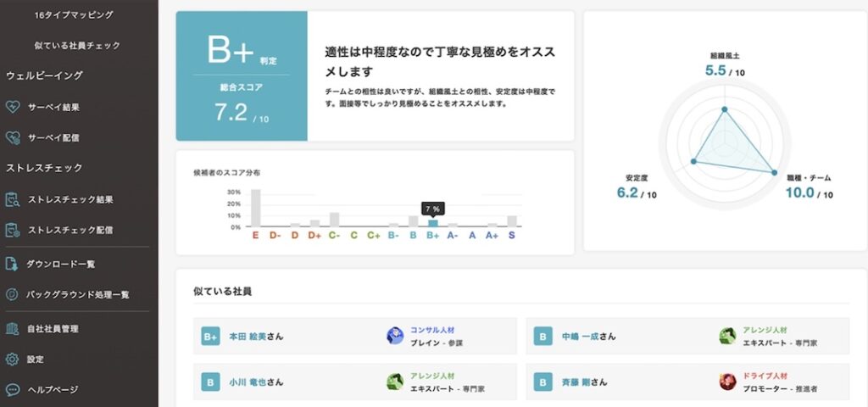Click the 自社社員管理 building icon
Screen dimensions: 868x407
(x=13, y=328)
